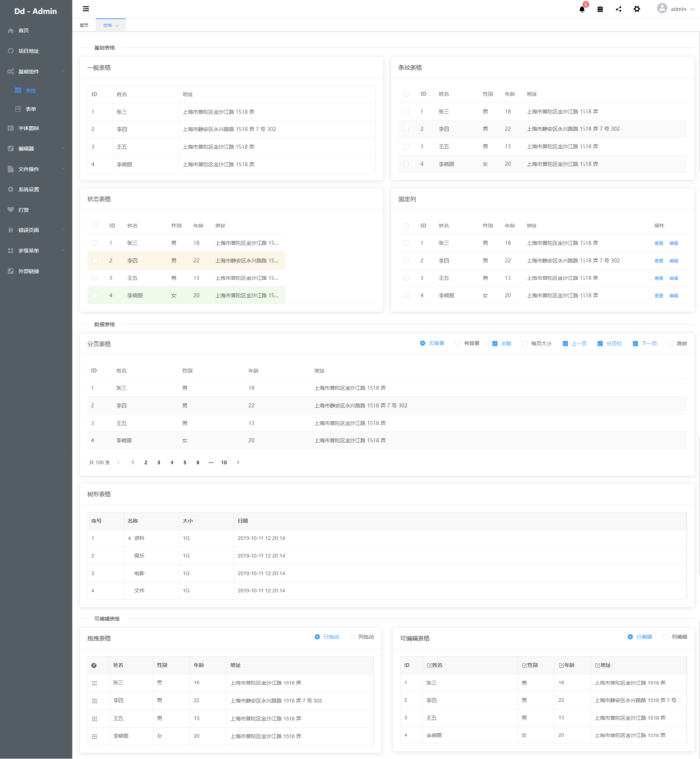Click the clipboard icon in top bar
The image size is (700, 759).
tap(600, 9)
